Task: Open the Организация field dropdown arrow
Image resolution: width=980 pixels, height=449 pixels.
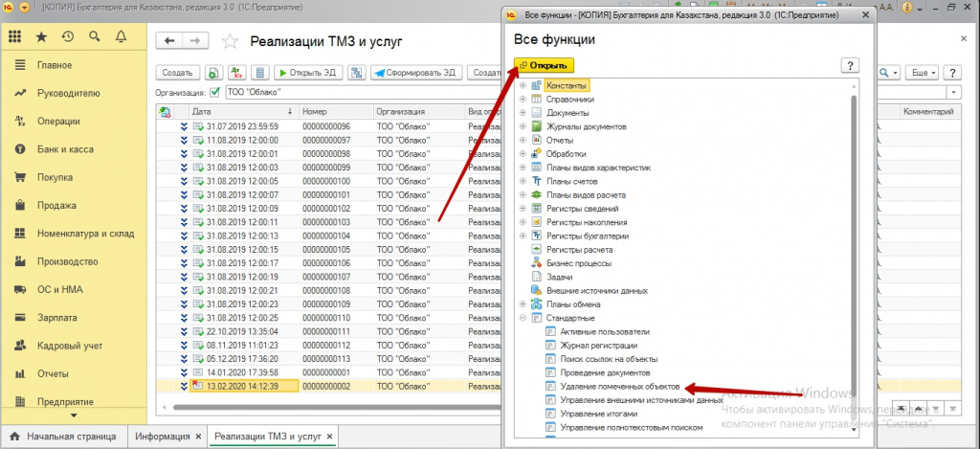Action: pos(955,93)
